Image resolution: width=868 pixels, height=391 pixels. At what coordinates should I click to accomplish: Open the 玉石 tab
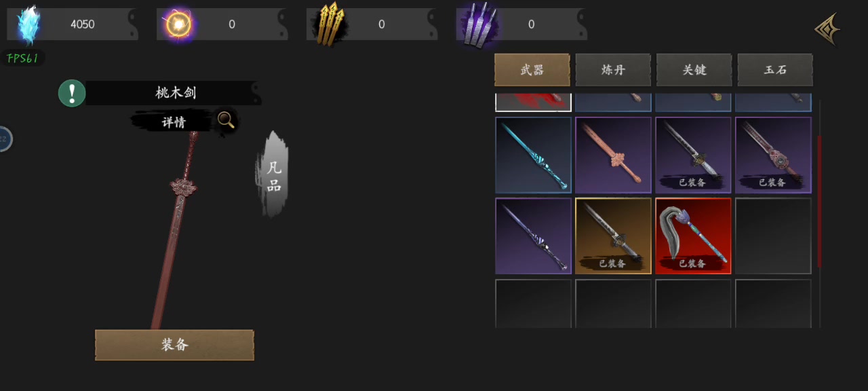[775, 70]
